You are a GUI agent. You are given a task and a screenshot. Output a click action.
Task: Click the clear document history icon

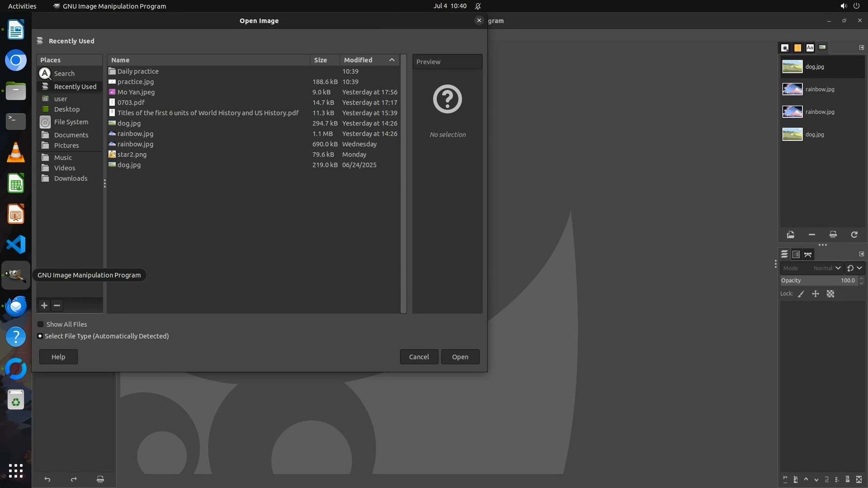[833, 235]
